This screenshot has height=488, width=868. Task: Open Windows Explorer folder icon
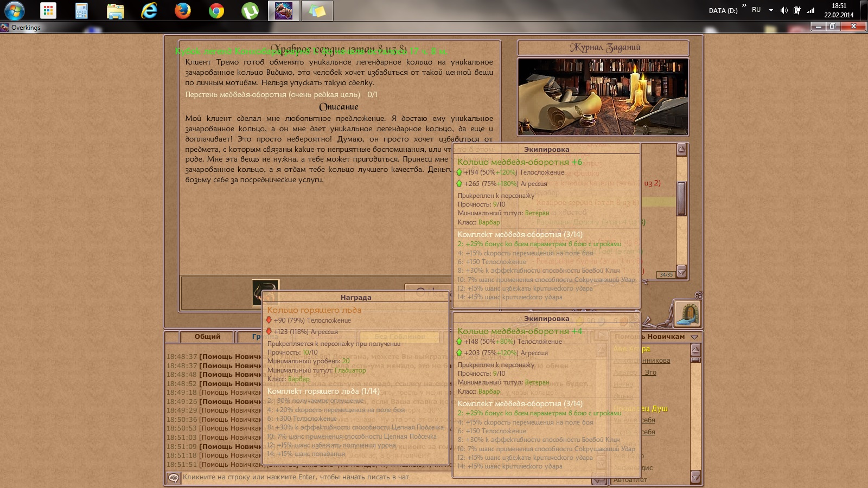pos(115,10)
